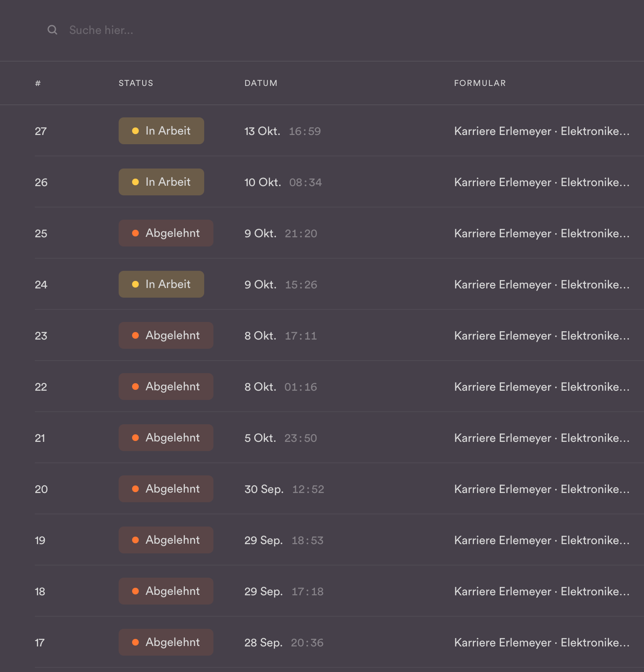Click the date '28 Sep. 20:36'
The image size is (644, 672).
click(x=284, y=643)
